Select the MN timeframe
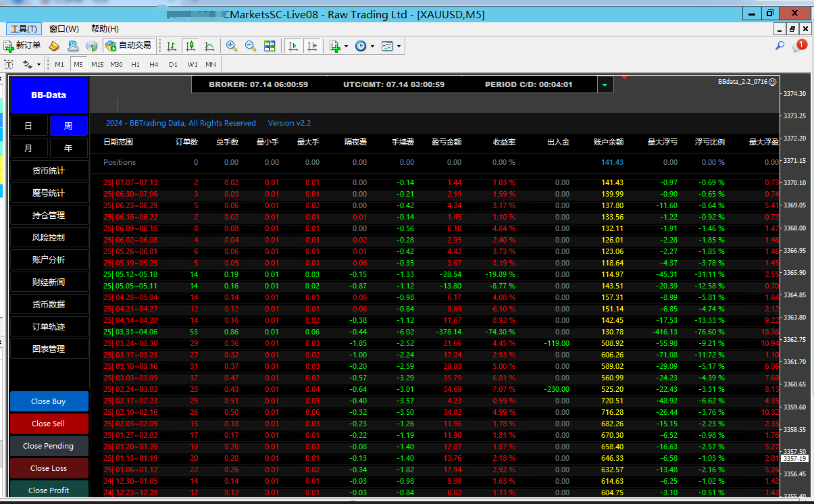Screen dimensions: 814x504 pos(211,64)
